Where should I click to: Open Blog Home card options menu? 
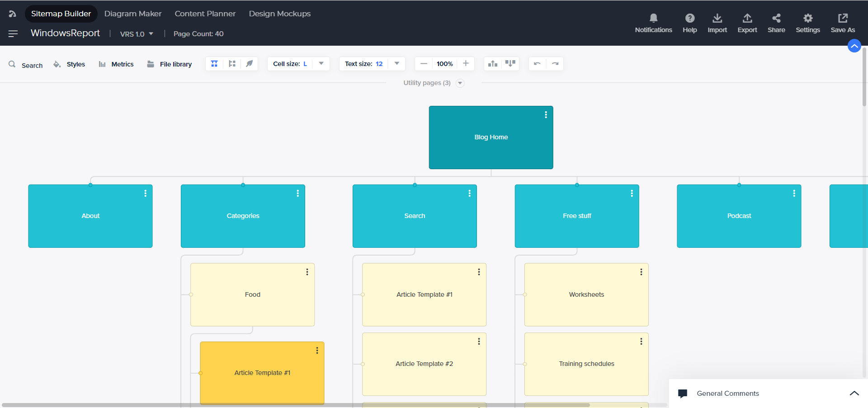tap(546, 115)
